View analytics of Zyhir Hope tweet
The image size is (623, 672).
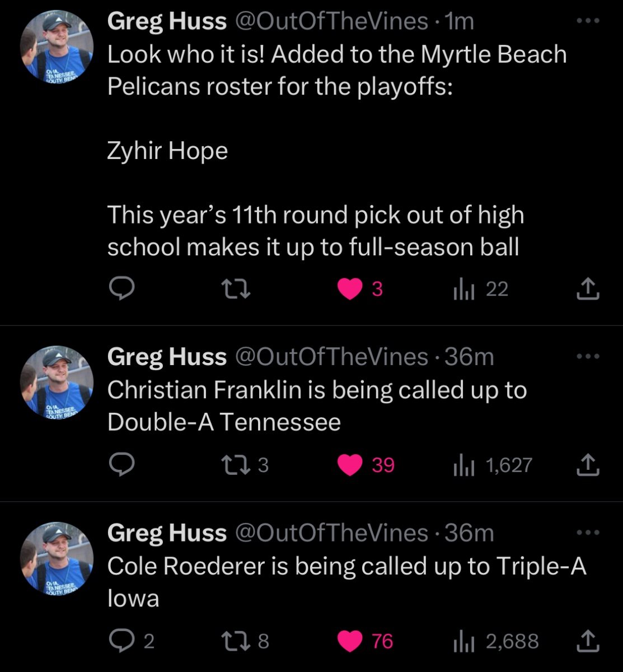[463, 289]
